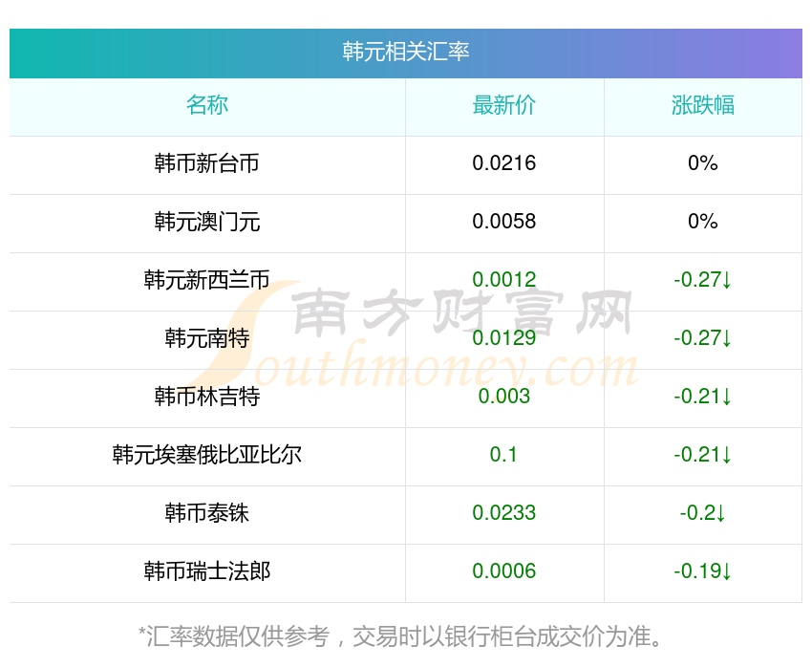
Task: Click the 0% change for 韩币新台币
Action: (703, 163)
